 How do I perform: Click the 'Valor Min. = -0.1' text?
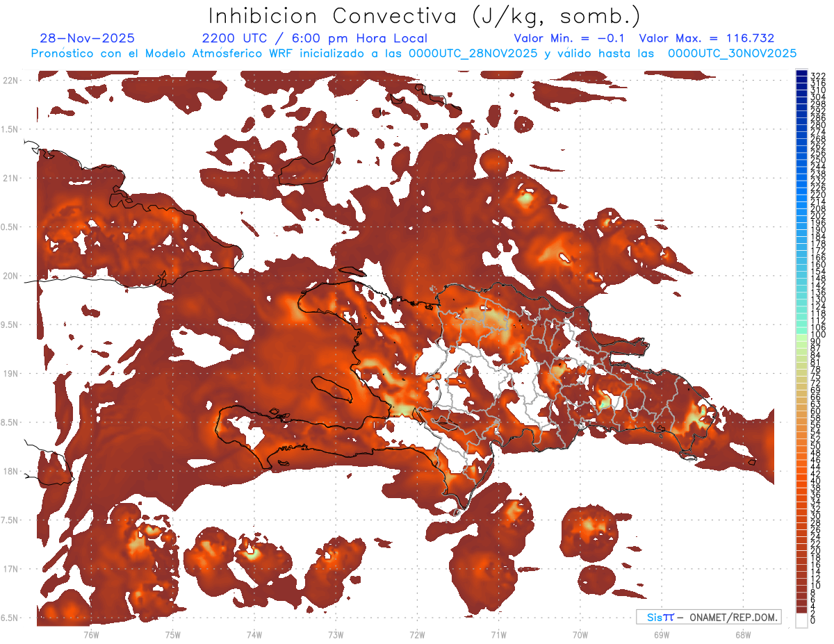tap(569, 38)
